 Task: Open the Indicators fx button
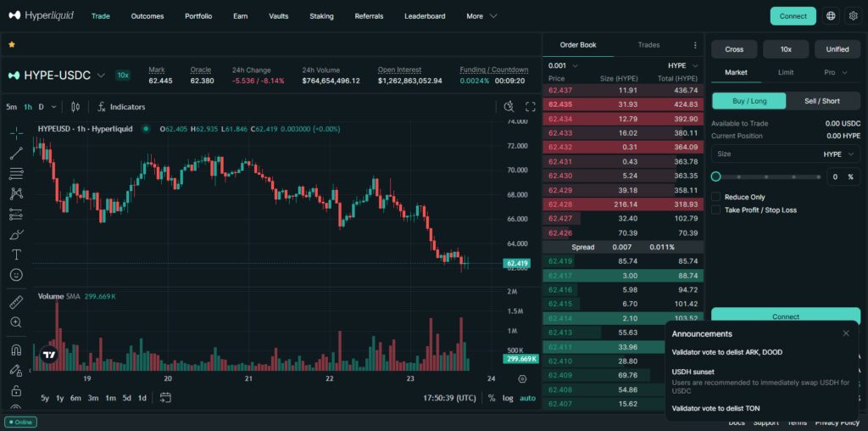click(120, 107)
